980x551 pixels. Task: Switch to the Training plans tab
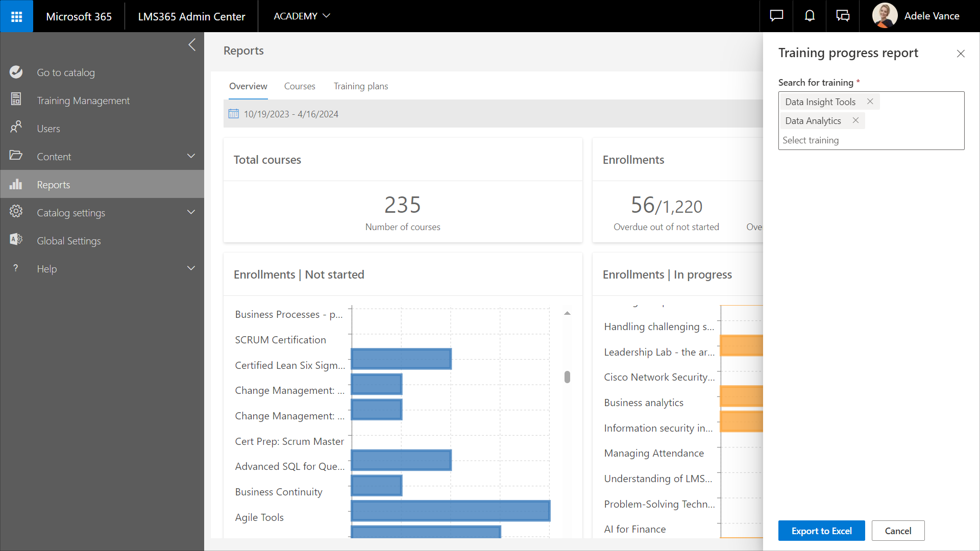tap(360, 86)
